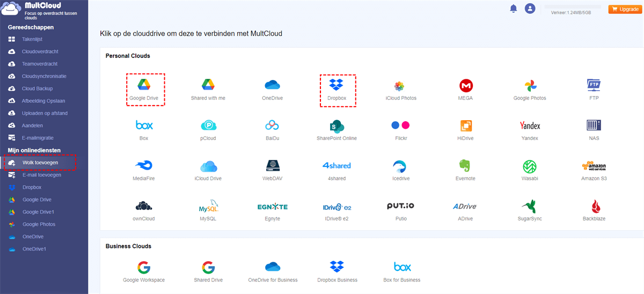Viewport: 644px width, 294px height.
Task: Go to Aandelen in sidebar
Action: pos(32,126)
